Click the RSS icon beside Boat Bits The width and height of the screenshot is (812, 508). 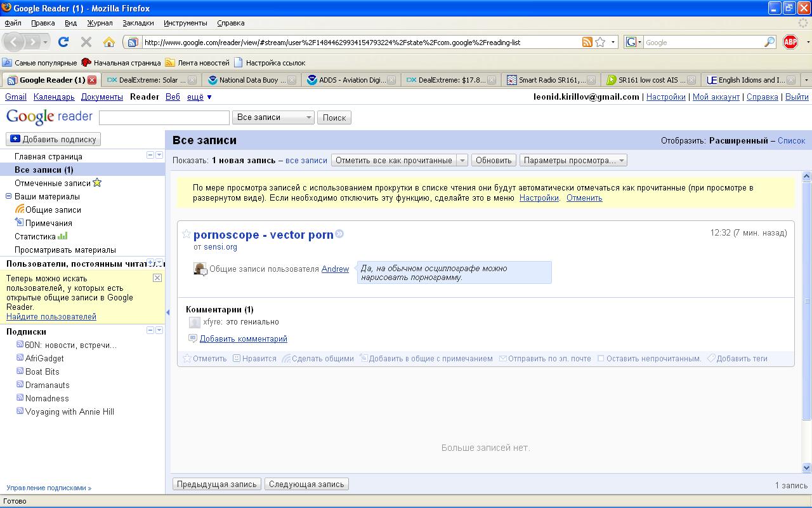click(20, 371)
